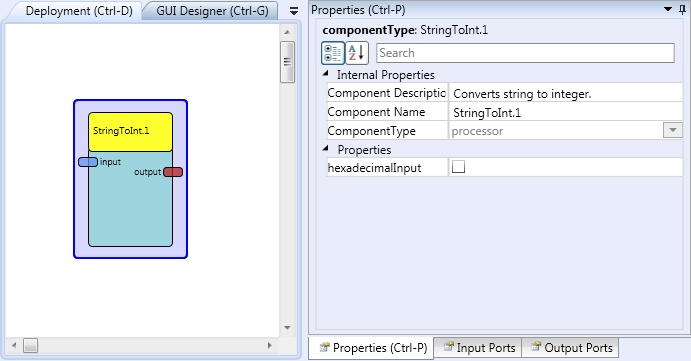Click the property Search field
Image resolution: width=691 pixels, height=361 pixels.
point(525,53)
